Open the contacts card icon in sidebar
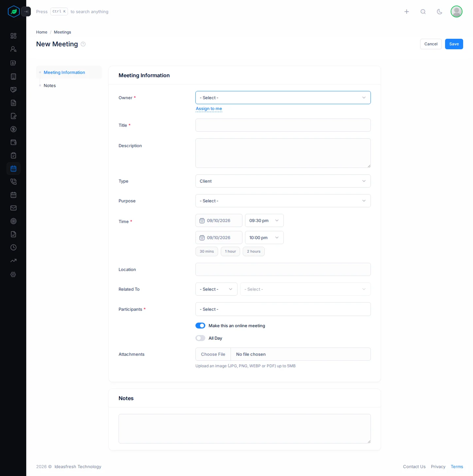 pyautogui.click(x=13, y=63)
